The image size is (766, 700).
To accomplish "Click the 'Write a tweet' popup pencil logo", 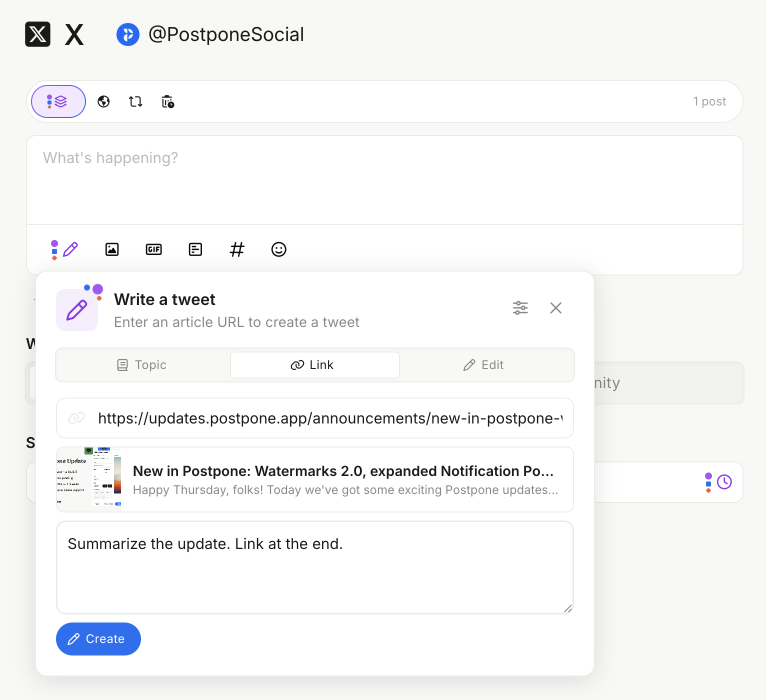I will [x=77, y=309].
